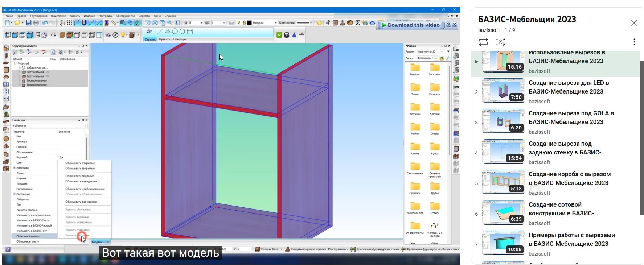Switch to the Операции tab
644x265 pixels.
coord(180,39)
